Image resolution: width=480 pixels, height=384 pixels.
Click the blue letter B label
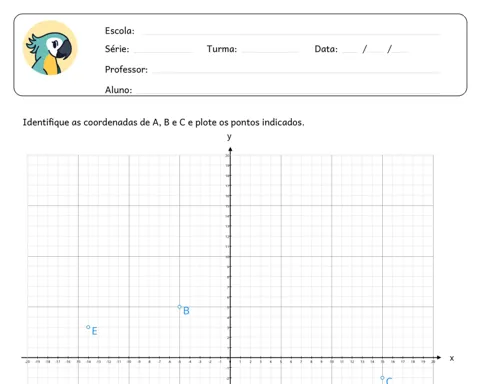point(186,311)
